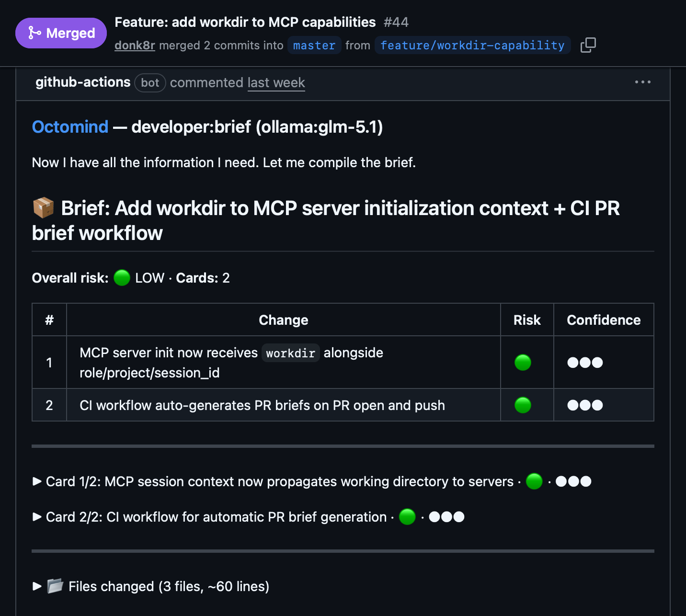
Task: Open the master branch link
Action: pos(314,46)
